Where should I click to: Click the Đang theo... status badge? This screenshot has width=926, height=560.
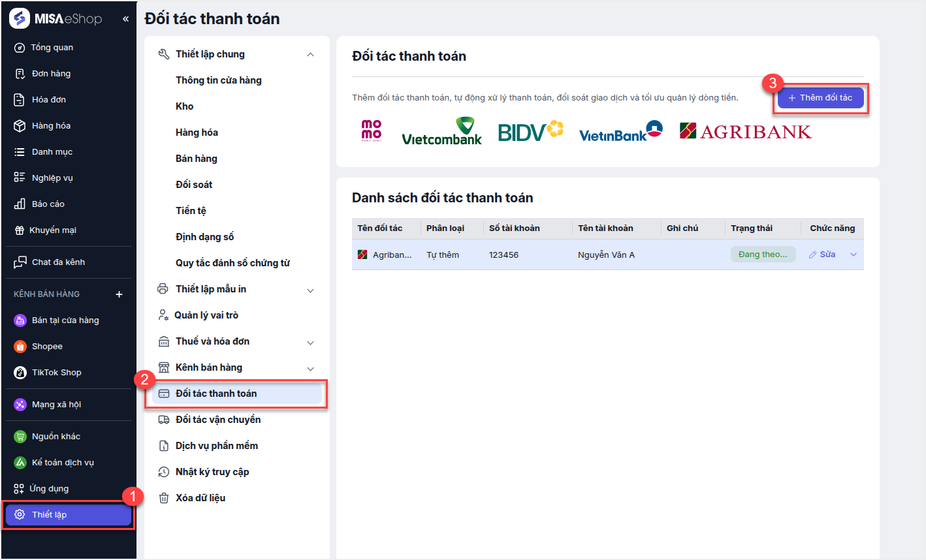[x=763, y=255]
